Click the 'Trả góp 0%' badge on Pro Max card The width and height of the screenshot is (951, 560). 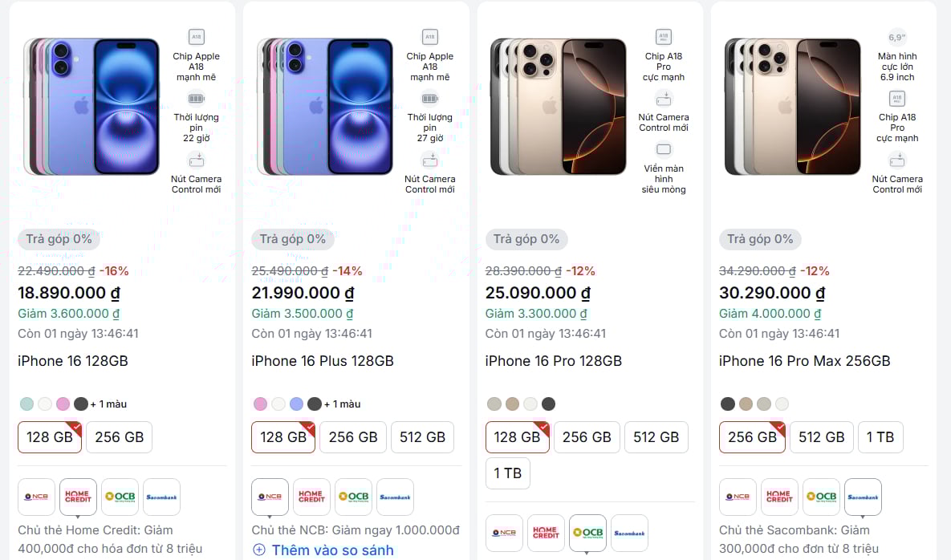click(760, 238)
